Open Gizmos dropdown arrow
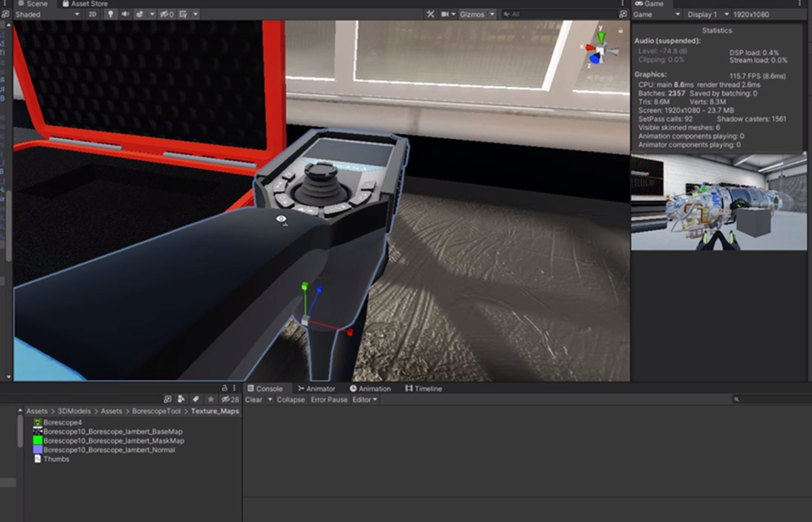812x522 pixels. click(x=492, y=14)
